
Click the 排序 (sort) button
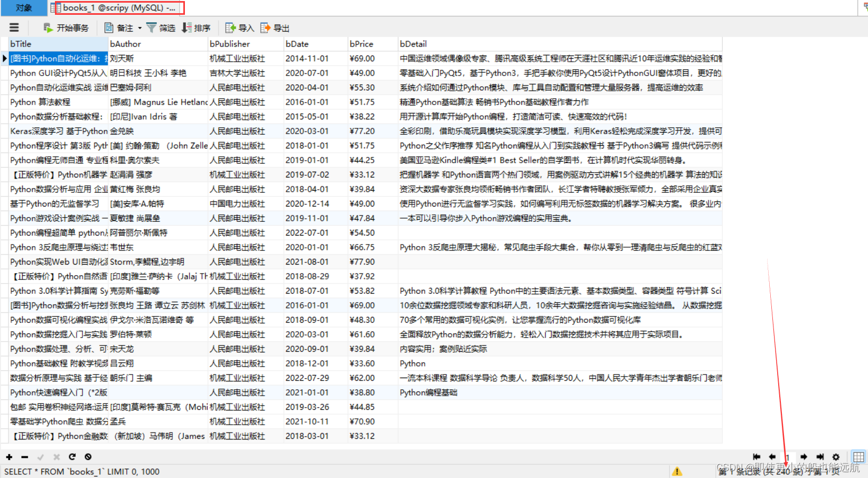coord(196,28)
